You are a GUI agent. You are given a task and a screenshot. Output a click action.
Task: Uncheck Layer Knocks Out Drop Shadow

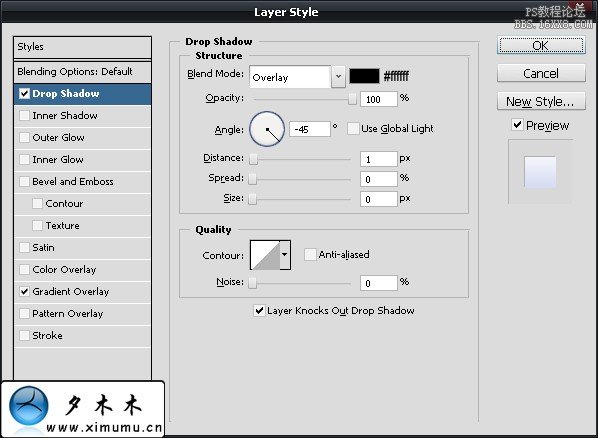coord(259,311)
